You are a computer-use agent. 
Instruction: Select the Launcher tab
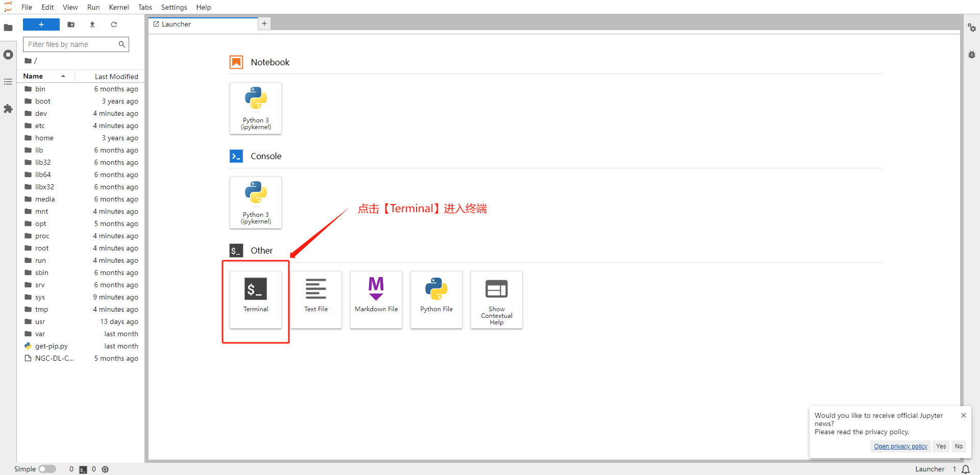coord(203,24)
